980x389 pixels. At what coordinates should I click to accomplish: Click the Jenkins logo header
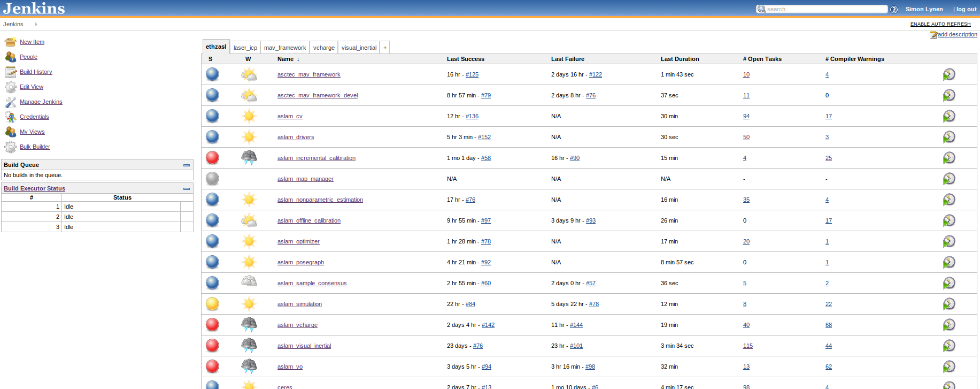coord(34,8)
